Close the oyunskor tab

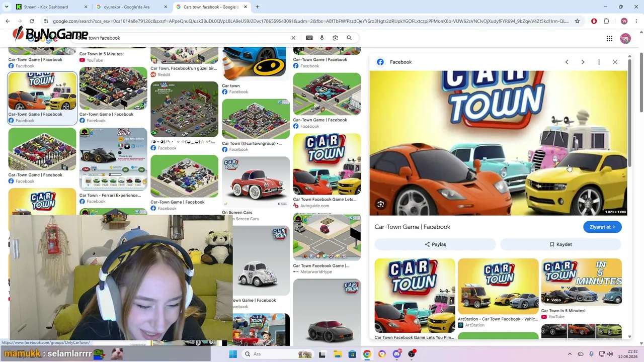click(x=166, y=7)
